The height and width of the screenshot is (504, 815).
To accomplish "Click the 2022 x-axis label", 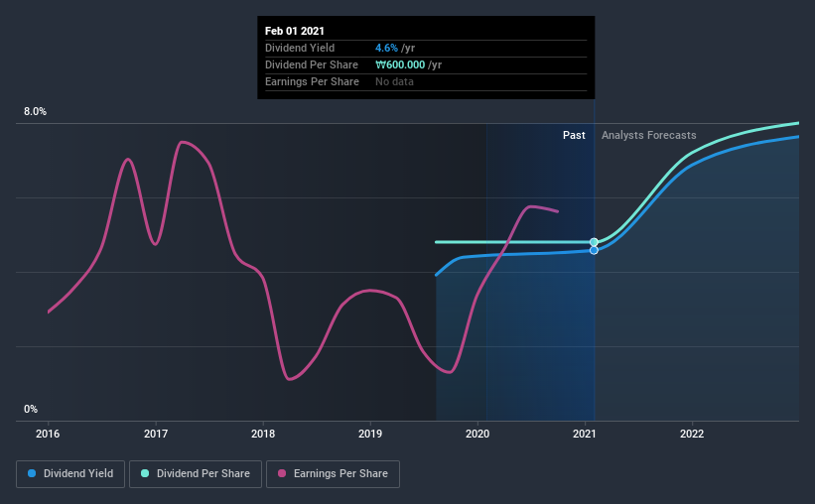I will [692, 434].
